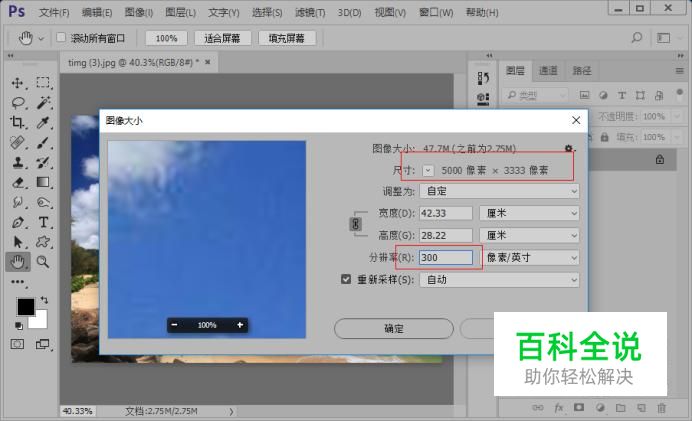This screenshot has height=421, width=692.
Task: Click the layer lock icon
Action: tap(660, 159)
